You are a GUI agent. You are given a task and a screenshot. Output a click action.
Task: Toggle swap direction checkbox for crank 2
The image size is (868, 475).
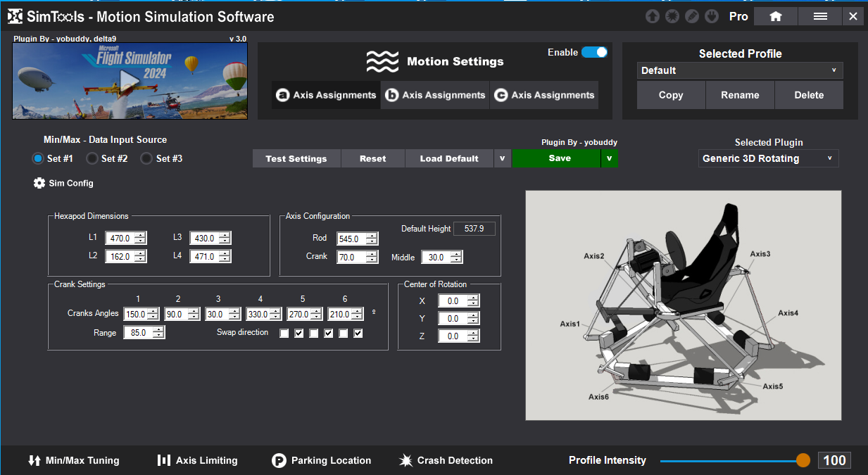pyautogui.click(x=298, y=333)
